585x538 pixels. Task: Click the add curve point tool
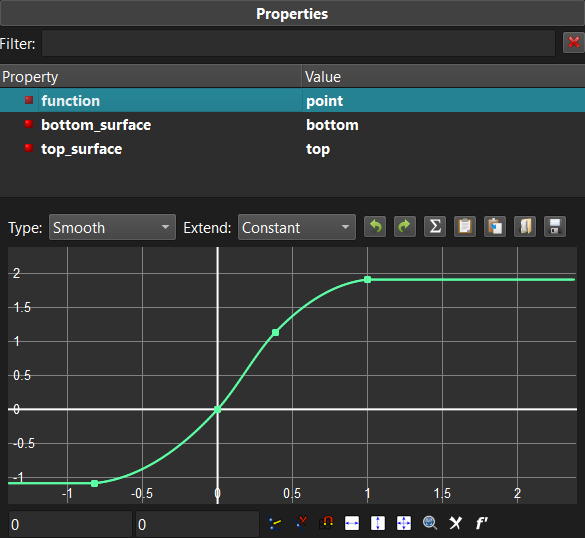point(275,523)
